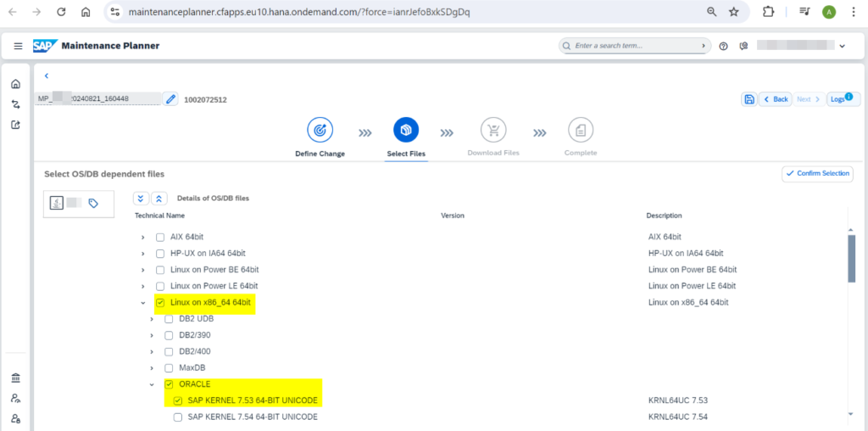Click the search arrow in search field
The height and width of the screenshot is (431, 868).
click(703, 46)
